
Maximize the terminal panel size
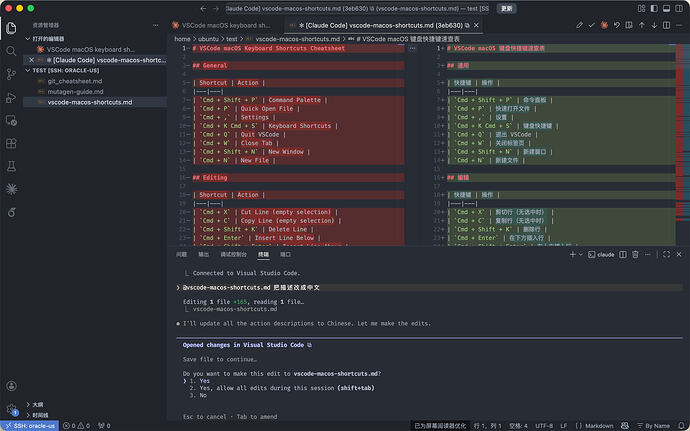666,254
